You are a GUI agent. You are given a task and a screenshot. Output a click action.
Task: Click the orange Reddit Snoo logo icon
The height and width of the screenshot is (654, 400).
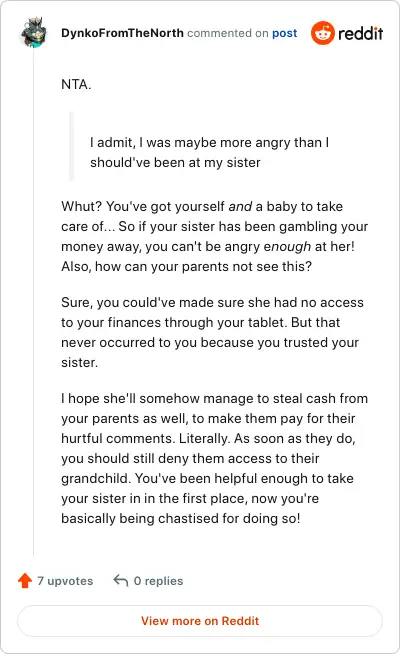pyautogui.click(x=322, y=33)
